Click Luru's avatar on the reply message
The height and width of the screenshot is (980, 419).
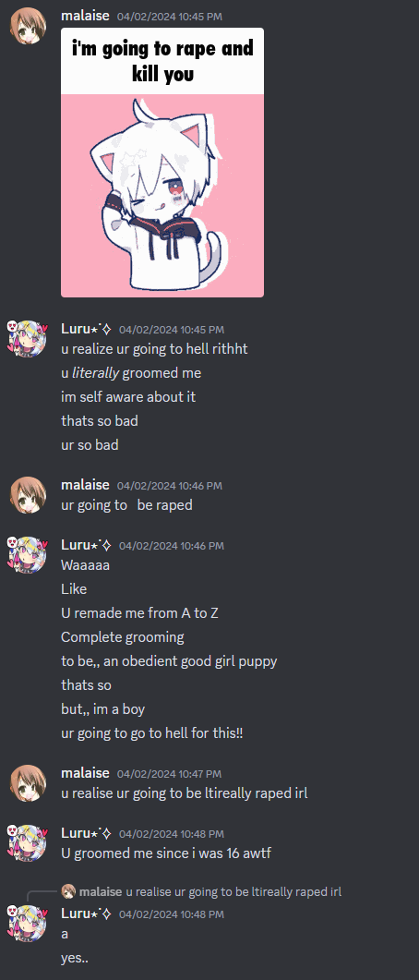[x=28, y=924]
